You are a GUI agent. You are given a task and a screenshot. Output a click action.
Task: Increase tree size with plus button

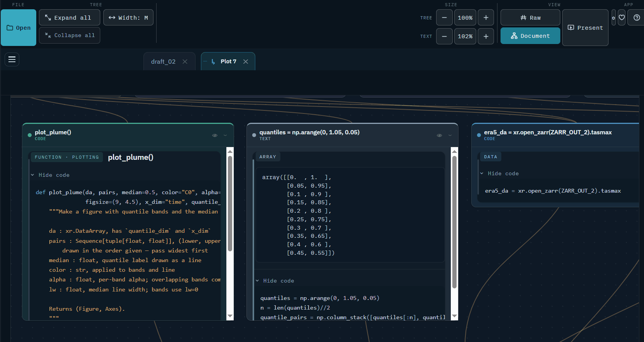coord(486,18)
